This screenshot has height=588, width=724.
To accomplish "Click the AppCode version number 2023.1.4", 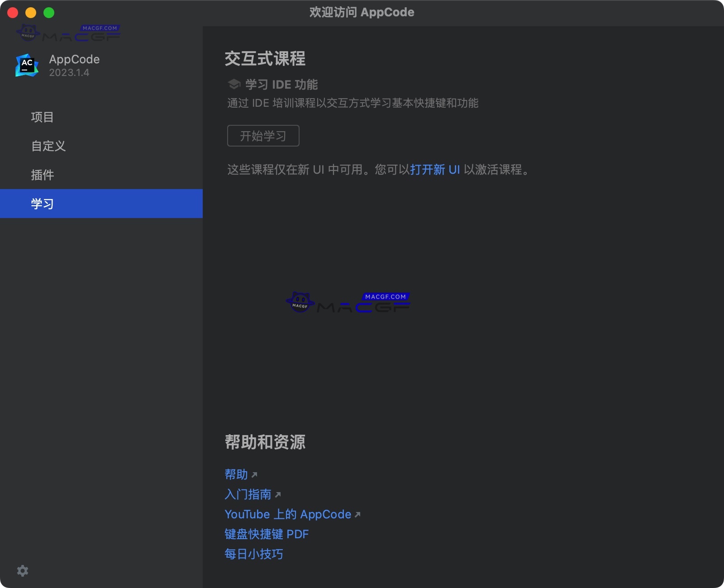I will pyautogui.click(x=68, y=72).
